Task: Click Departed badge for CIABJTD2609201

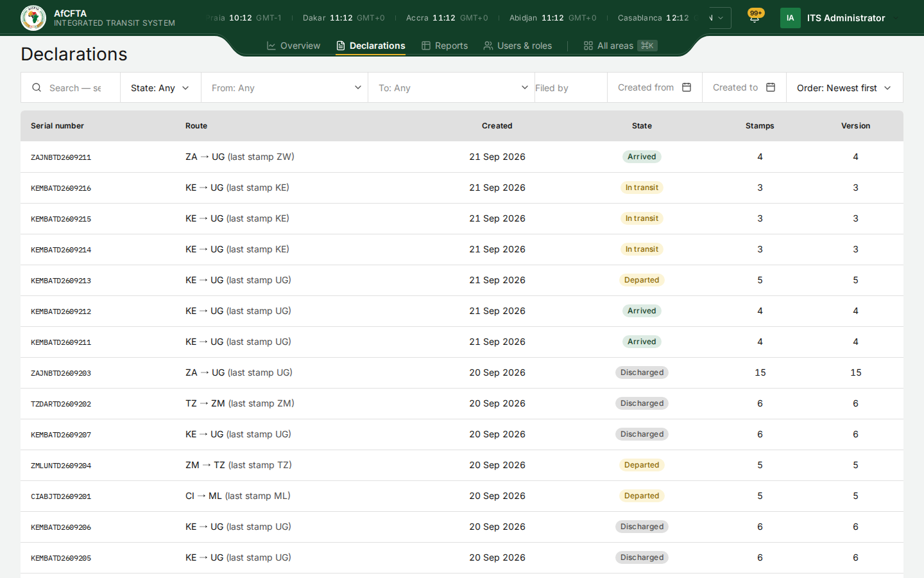Action: tap(642, 496)
